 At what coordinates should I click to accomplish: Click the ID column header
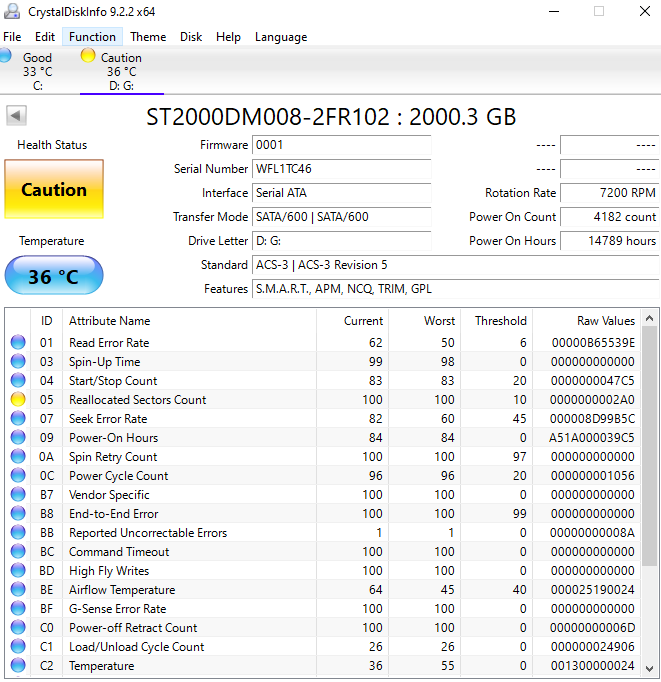click(47, 321)
